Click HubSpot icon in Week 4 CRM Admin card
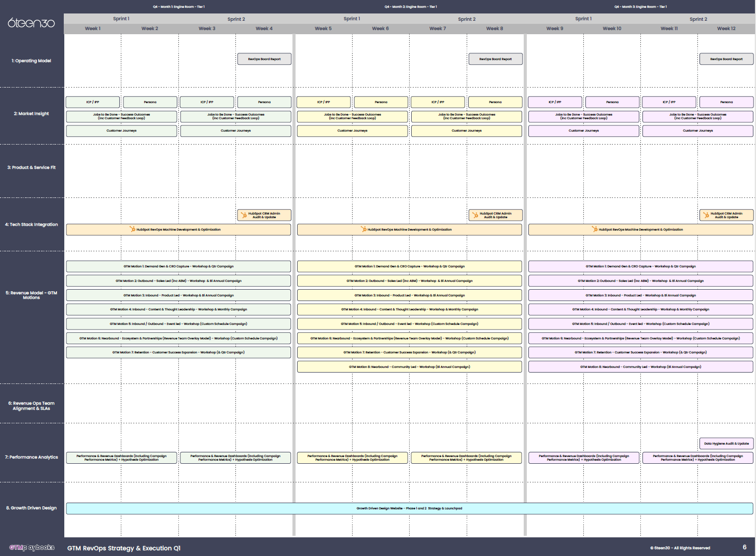The width and height of the screenshot is (756, 556). 244,215
